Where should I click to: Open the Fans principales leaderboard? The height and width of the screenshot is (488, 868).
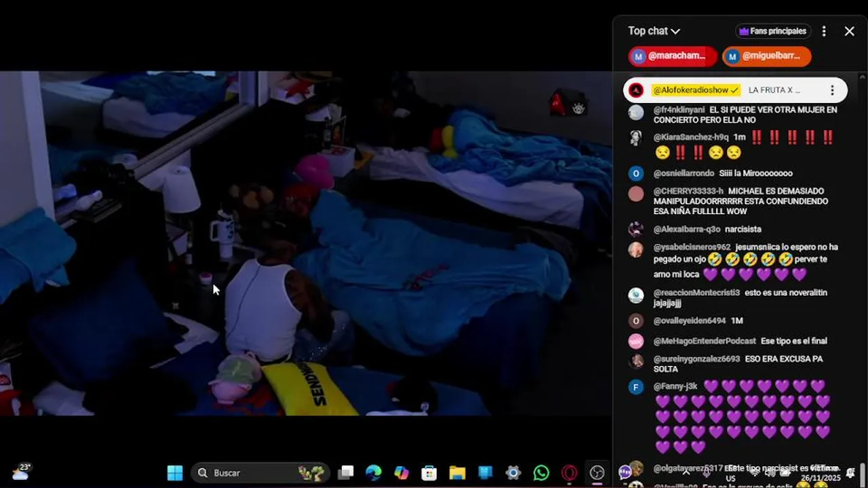773,31
